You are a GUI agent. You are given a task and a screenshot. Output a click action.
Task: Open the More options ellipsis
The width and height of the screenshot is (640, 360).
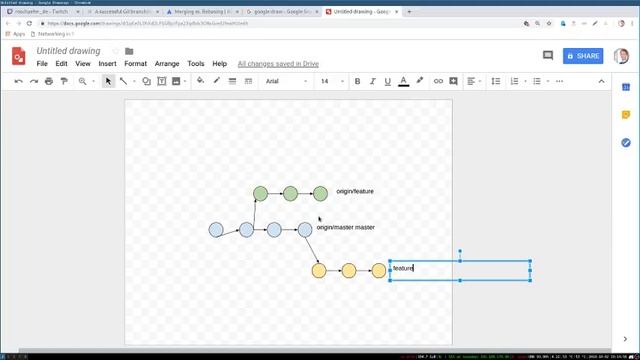tap(559, 81)
